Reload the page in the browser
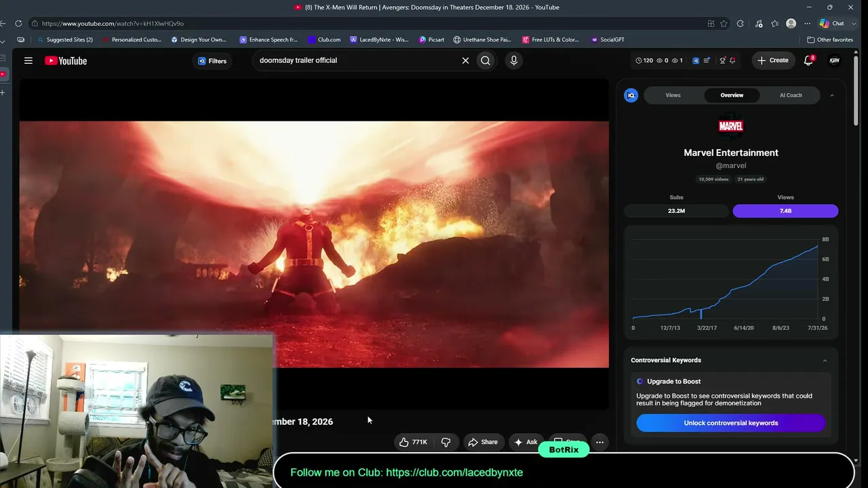 pos(18,24)
